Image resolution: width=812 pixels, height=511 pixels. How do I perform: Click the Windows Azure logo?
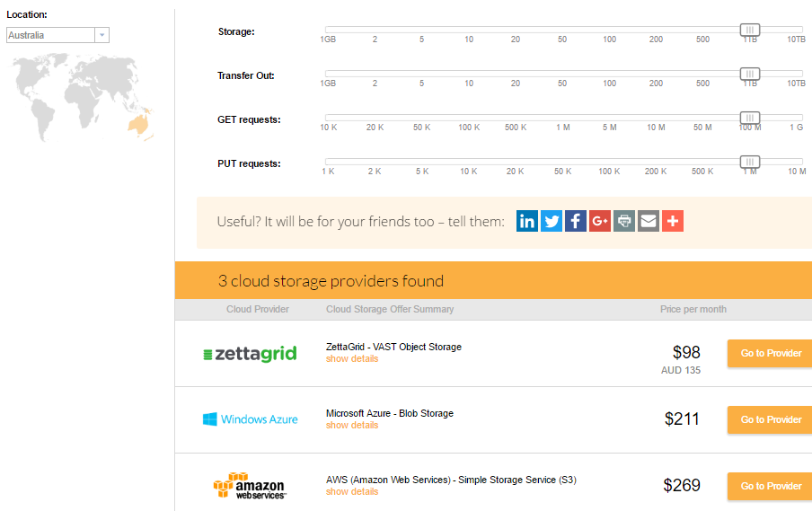click(250, 419)
